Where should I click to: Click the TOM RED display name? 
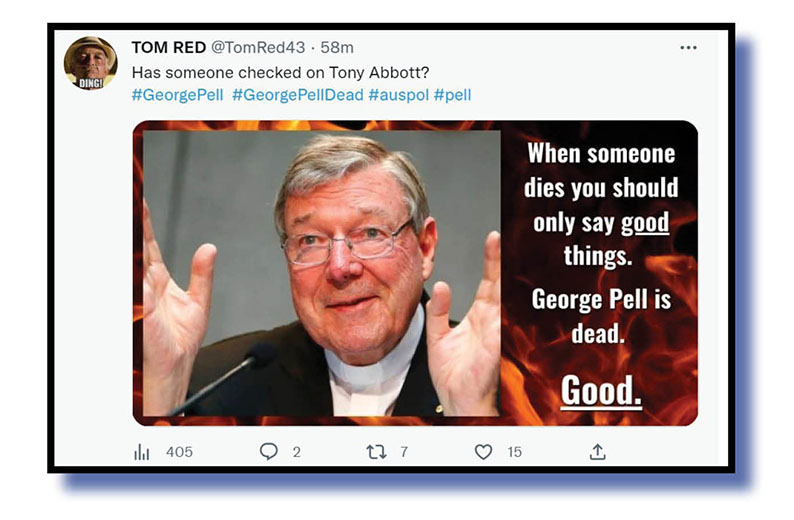(169, 48)
